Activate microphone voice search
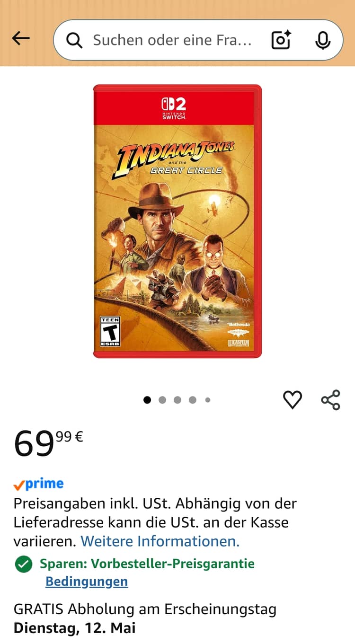Screen dimensions: 355x644 (x=323, y=40)
